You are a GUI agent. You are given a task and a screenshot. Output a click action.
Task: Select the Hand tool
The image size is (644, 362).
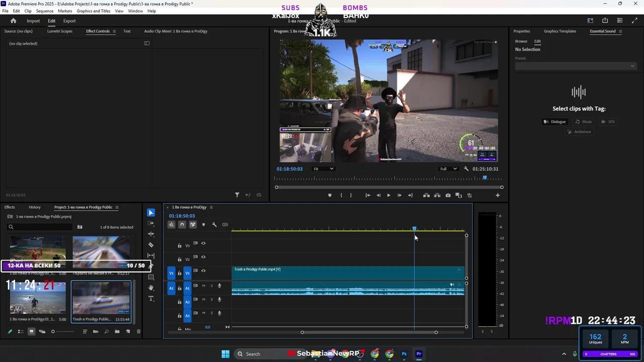pyautogui.click(x=151, y=288)
